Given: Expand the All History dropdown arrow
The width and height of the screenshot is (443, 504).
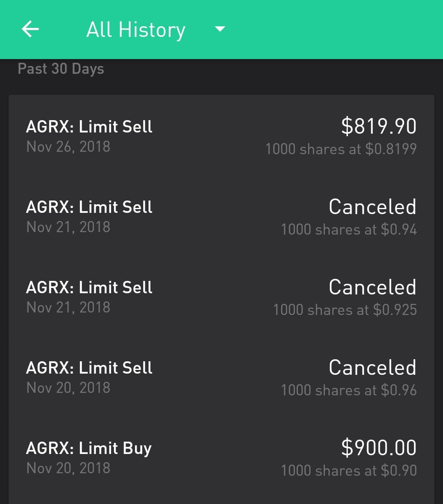Looking at the screenshot, I should [x=220, y=29].
